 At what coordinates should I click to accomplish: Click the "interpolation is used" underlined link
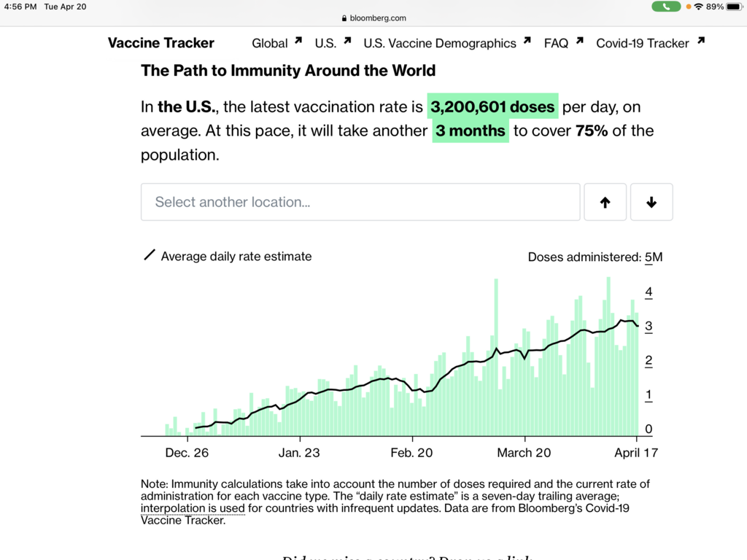pyautogui.click(x=193, y=508)
